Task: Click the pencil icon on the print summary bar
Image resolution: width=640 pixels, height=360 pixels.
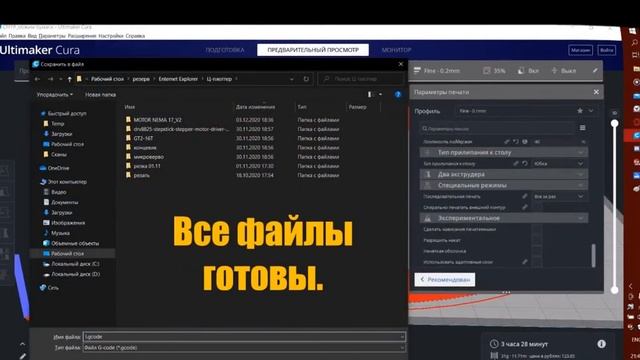Action: pyautogui.click(x=596, y=71)
